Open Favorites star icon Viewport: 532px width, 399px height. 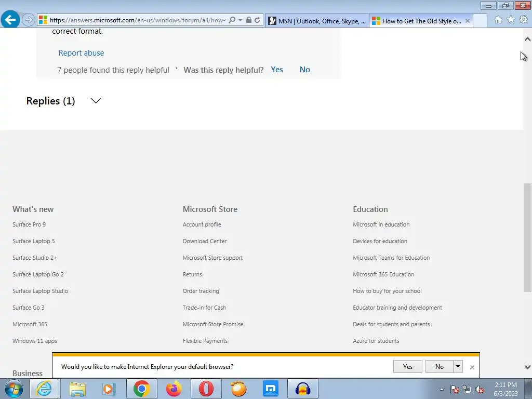tap(511, 20)
